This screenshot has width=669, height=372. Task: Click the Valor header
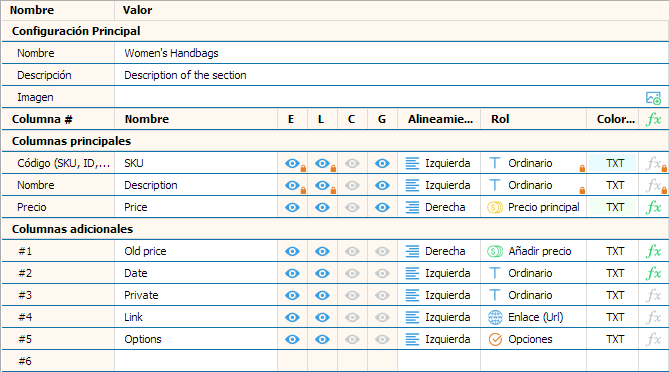point(137,10)
